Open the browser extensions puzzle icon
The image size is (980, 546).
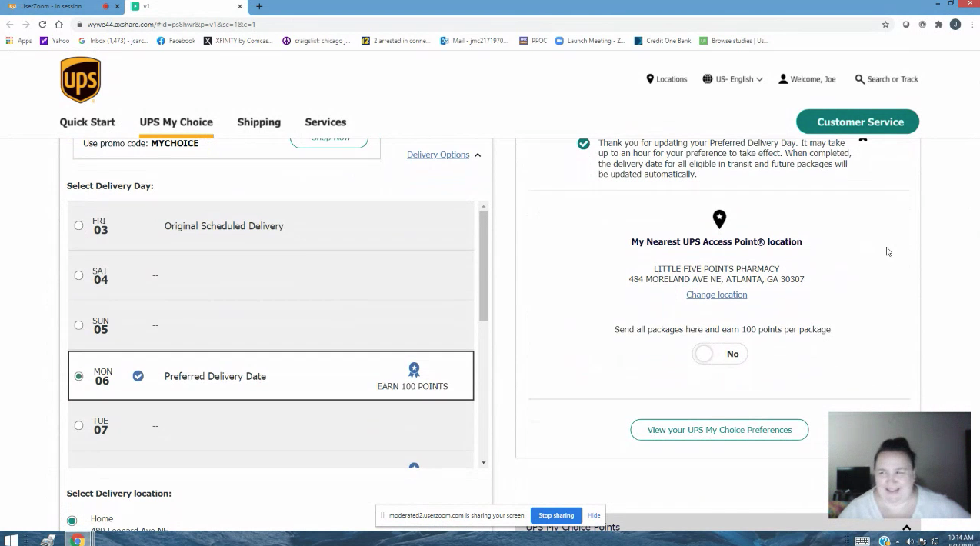tap(938, 25)
